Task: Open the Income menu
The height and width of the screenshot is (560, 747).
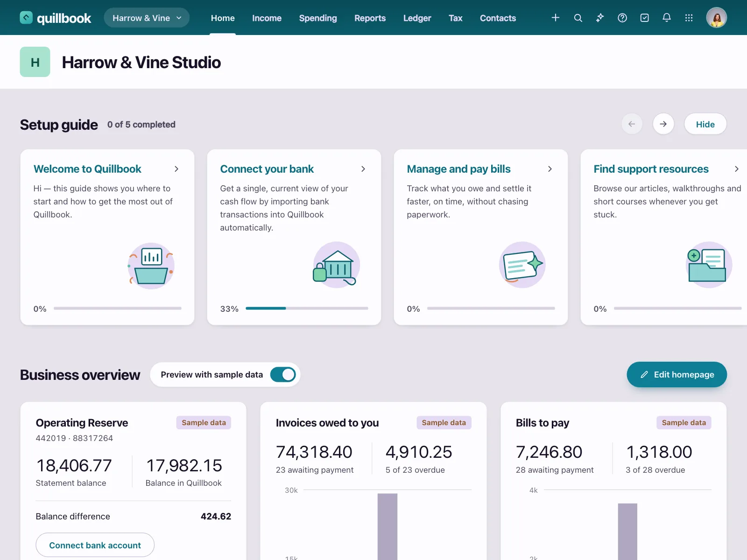Action: point(267,18)
